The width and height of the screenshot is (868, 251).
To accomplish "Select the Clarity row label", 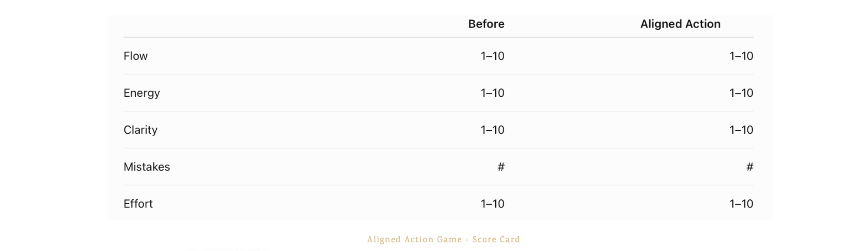I will point(140,130).
